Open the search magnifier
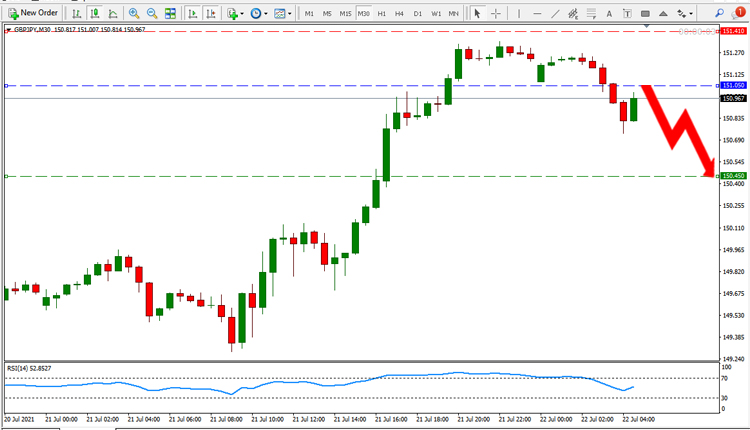 coord(719,13)
